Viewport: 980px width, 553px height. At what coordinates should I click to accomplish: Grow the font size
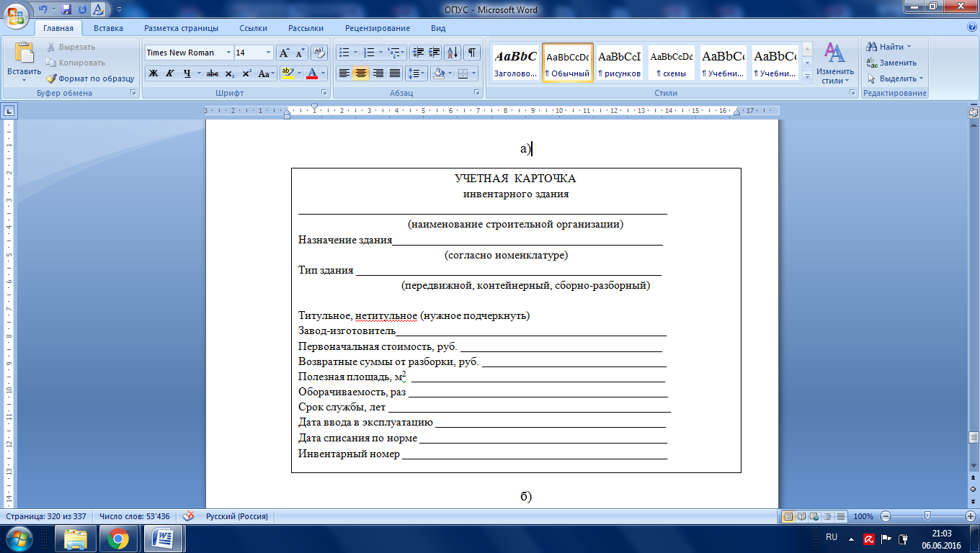(x=285, y=53)
